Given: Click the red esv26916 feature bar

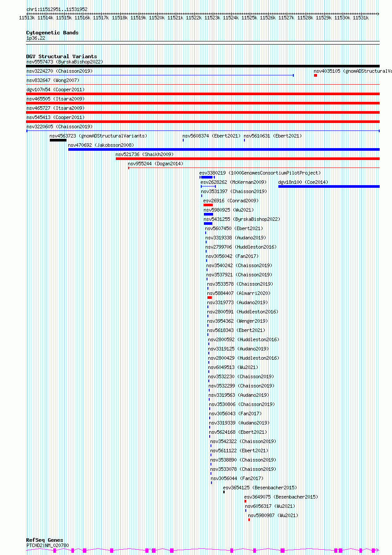Looking at the screenshot, I should tap(208, 205).
